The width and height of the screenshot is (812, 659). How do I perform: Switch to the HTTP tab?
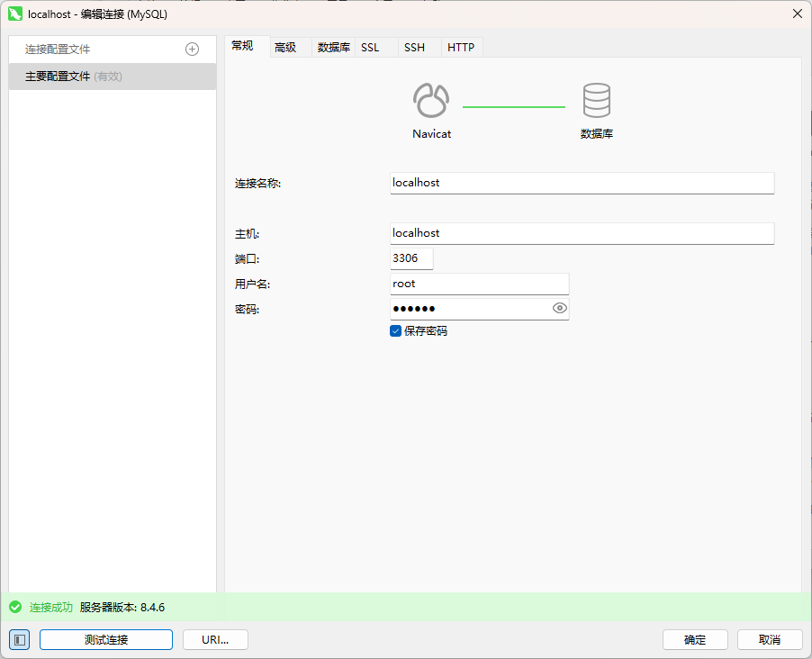[461, 48]
